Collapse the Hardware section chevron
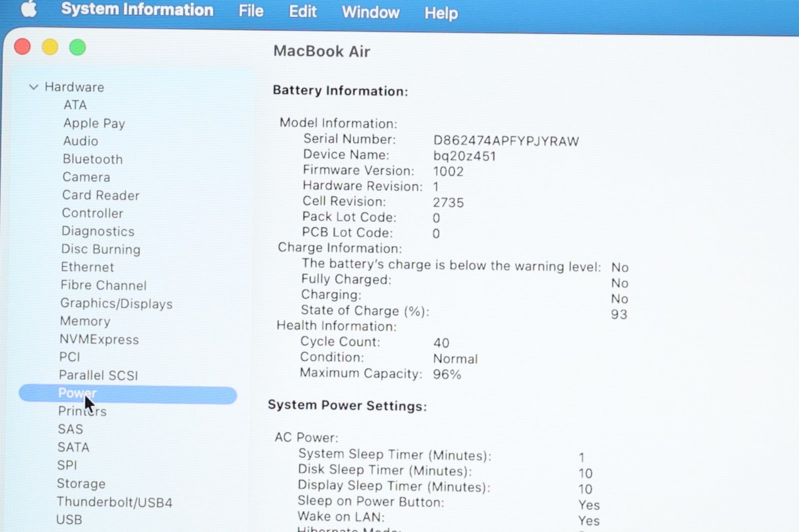799x532 pixels. click(x=33, y=87)
